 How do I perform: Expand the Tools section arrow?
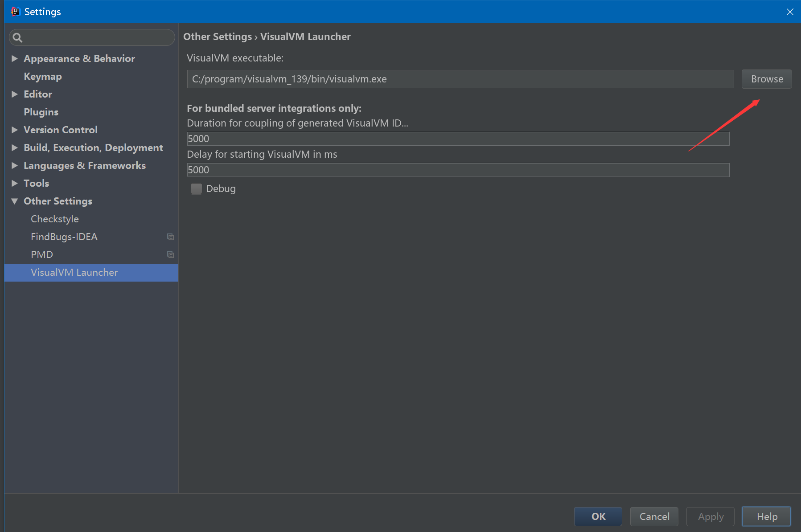point(15,183)
